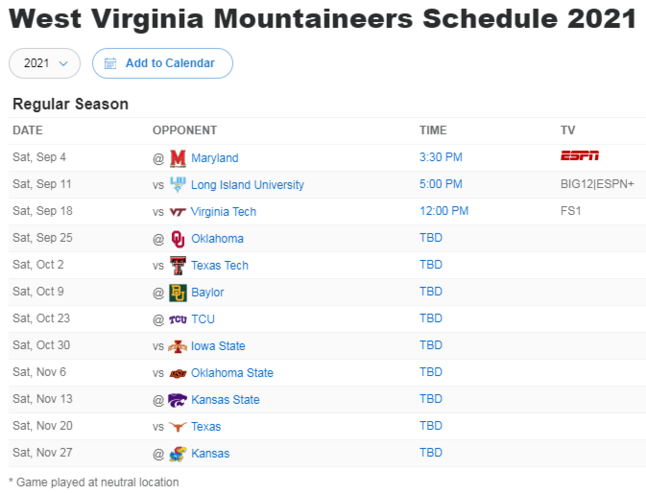Image resolution: width=646 pixels, height=493 pixels.
Task: Click the Iowa State cyclone logo
Action: coord(178,346)
